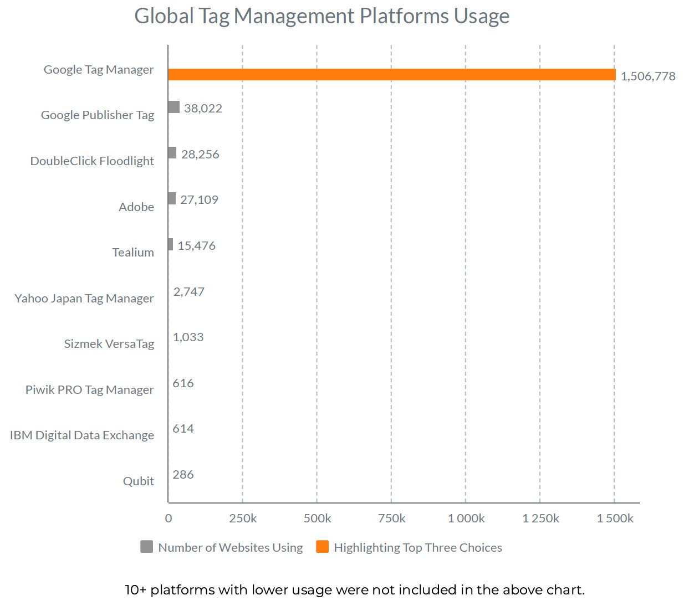The image size is (694, 616).
Task: Click the value label '1,506,778'
Action: (648, 76)
